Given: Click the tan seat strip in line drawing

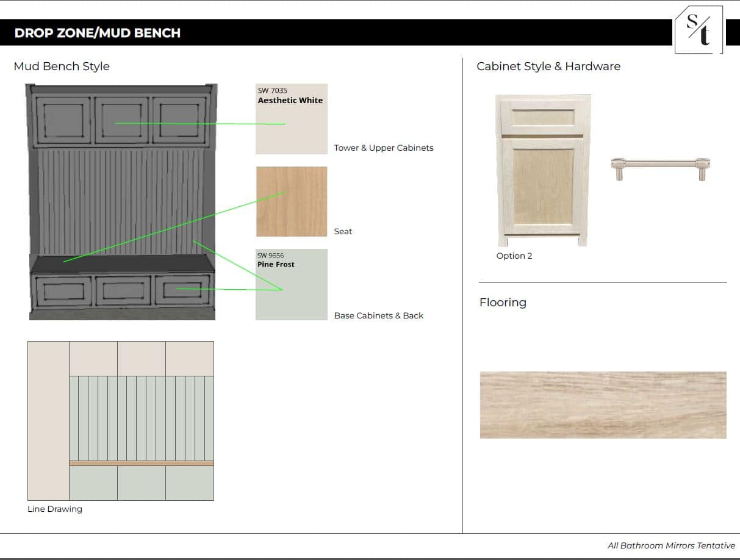Looking at the screenshot, I should [142, 464].
